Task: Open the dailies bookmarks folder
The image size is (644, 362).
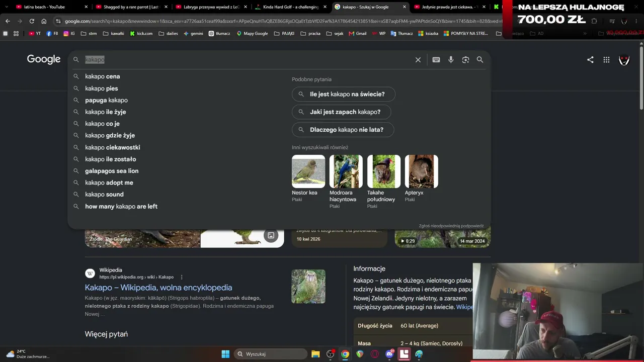Action: 168,34
